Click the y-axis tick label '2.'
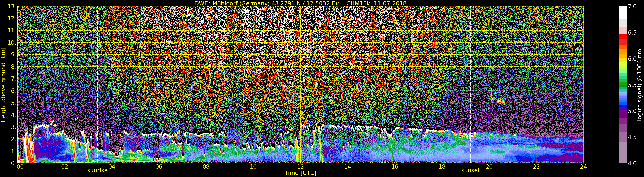 (x=13, y=139)
